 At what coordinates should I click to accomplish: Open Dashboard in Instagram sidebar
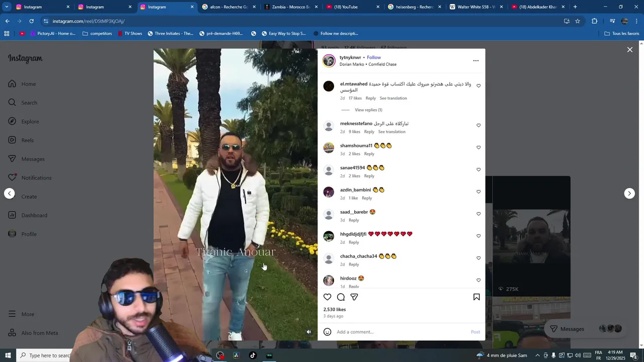28,215
